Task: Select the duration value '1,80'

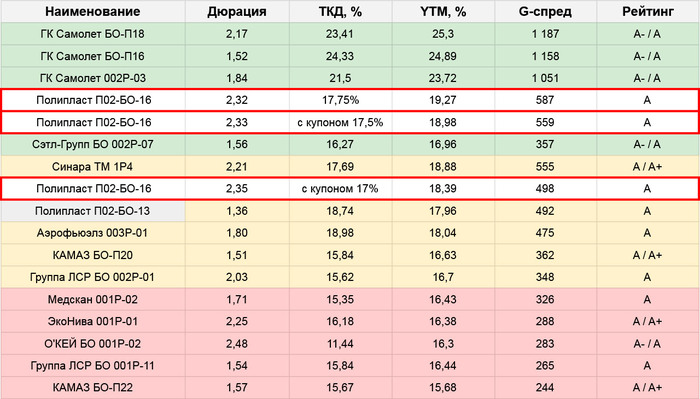Action: [237, 233]
